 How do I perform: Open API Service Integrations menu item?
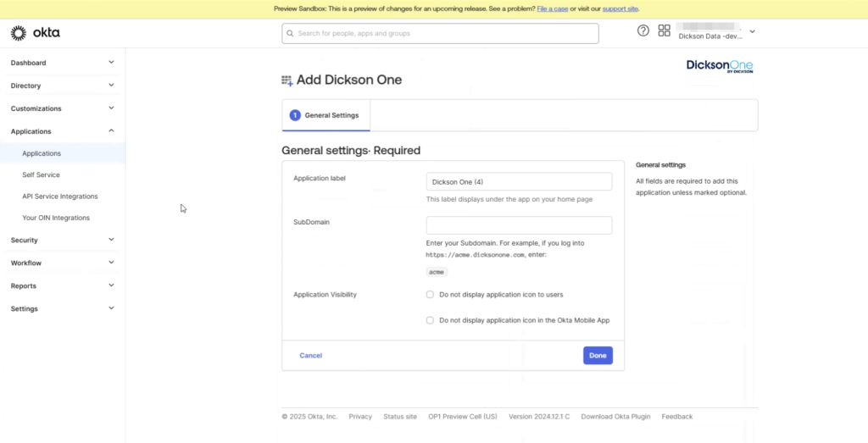point(59,197)
